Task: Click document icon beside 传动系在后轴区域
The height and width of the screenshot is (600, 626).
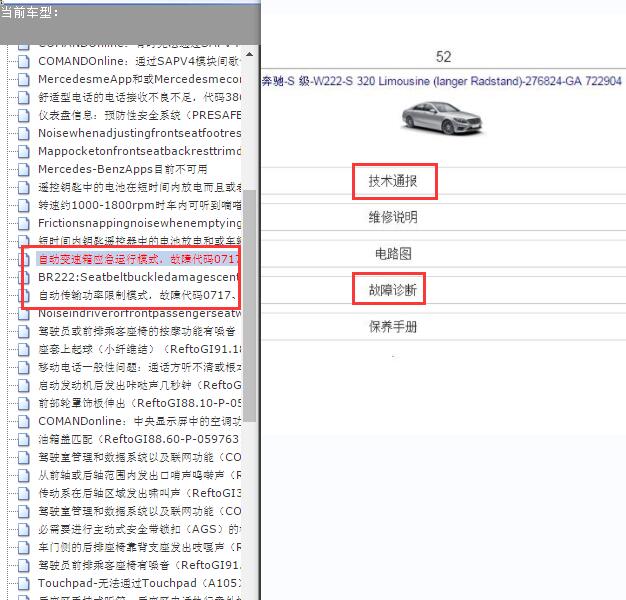Action: (24, 493)
